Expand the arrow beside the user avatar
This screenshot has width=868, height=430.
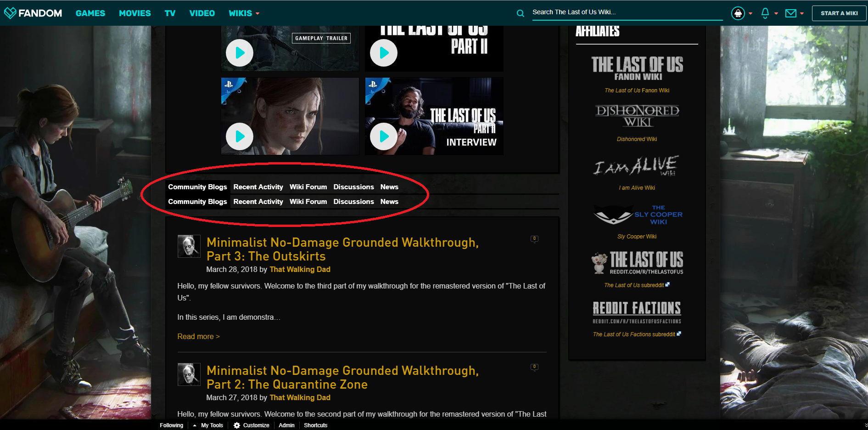(750, 14)
